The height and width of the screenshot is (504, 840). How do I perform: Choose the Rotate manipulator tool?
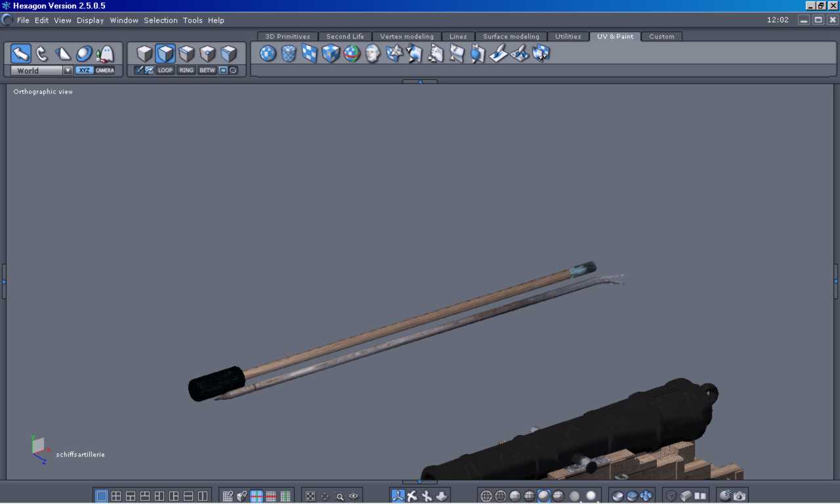pos(42,54)
